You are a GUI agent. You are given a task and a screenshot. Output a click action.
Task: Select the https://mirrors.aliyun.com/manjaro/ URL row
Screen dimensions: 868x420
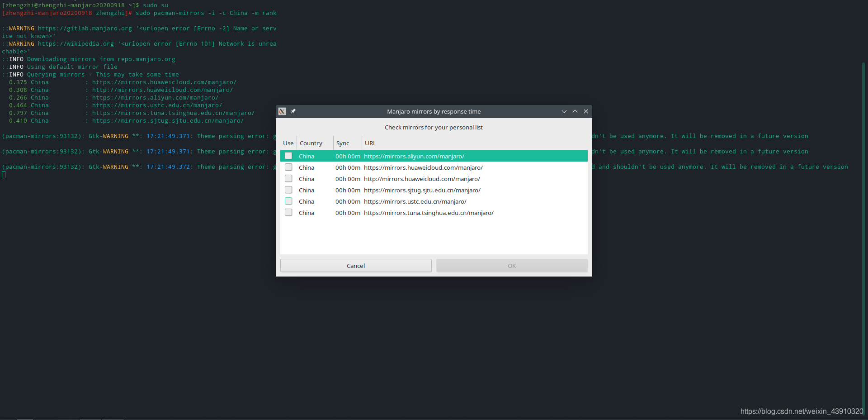(x=434, y=156)
